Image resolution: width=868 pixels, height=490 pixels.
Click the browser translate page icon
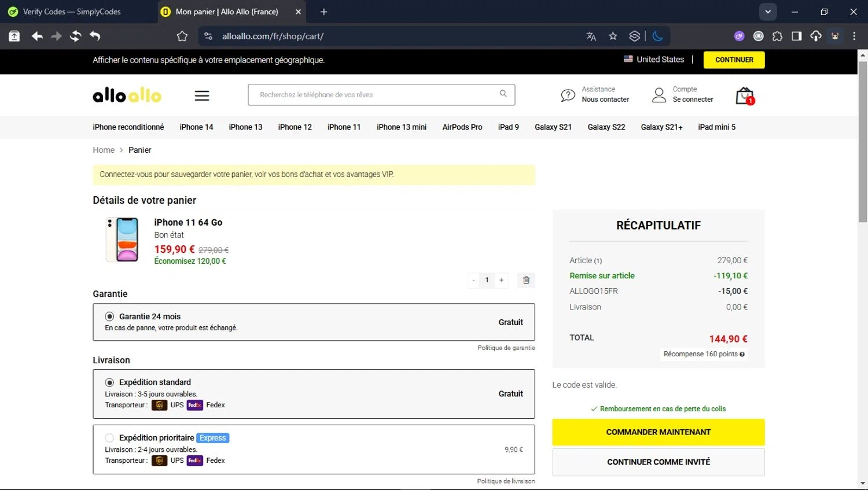(x=591, y=36)
